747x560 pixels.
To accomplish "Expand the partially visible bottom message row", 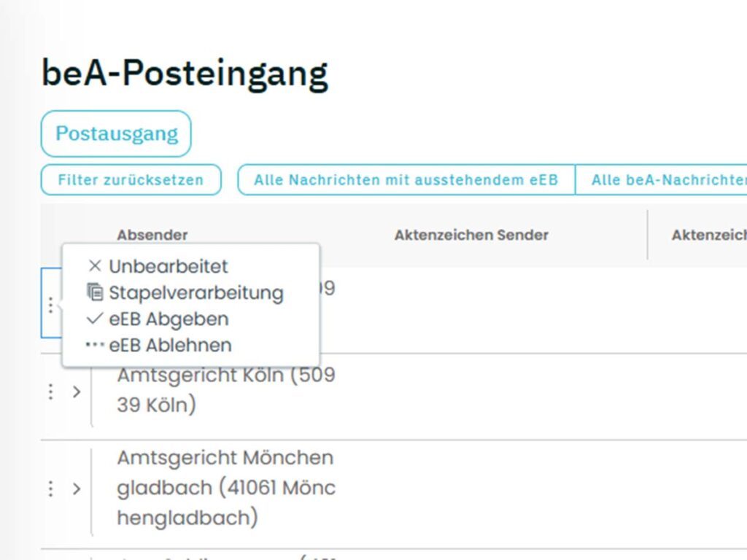I will point(77,556).
